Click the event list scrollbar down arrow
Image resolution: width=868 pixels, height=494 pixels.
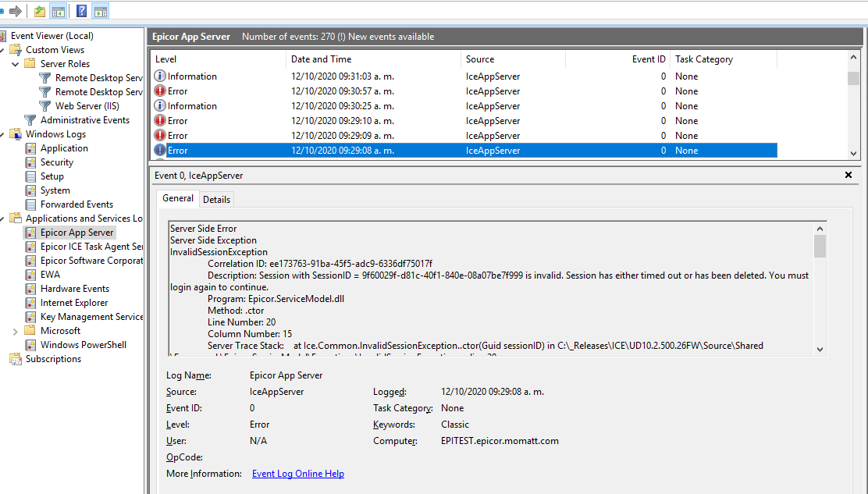coord(853,153)
